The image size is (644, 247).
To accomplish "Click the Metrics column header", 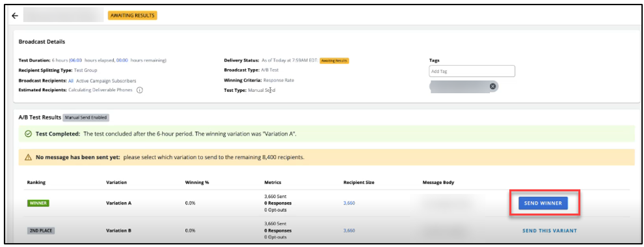I will [x=273, y=182].
